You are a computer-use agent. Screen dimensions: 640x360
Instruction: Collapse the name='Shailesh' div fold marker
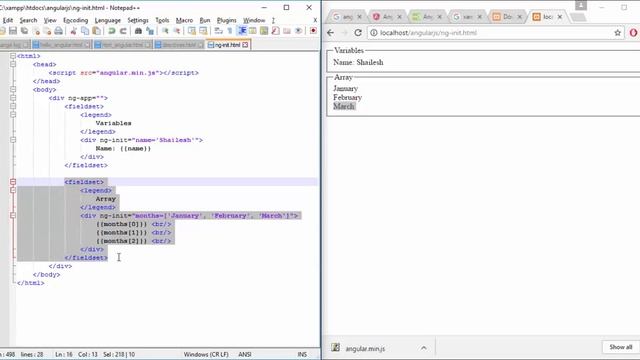[x=13, y=140]
